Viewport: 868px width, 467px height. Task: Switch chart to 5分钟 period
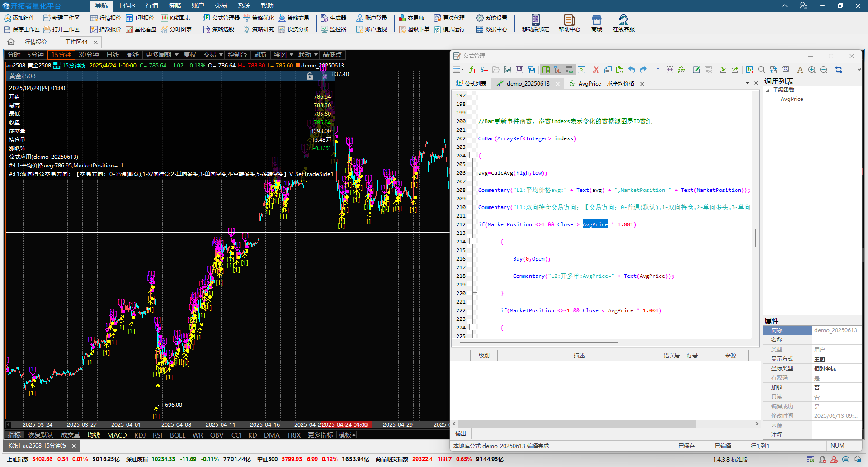[35, 55]
